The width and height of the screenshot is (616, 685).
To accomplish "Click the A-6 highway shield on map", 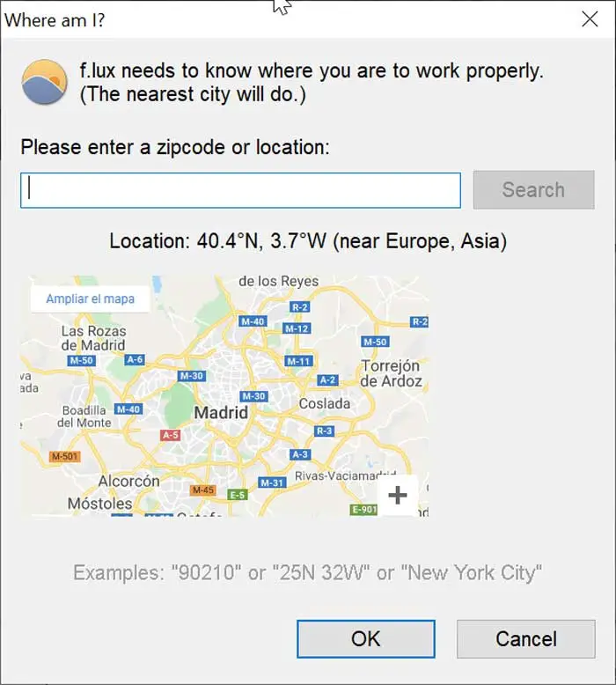I will [135, 359].
